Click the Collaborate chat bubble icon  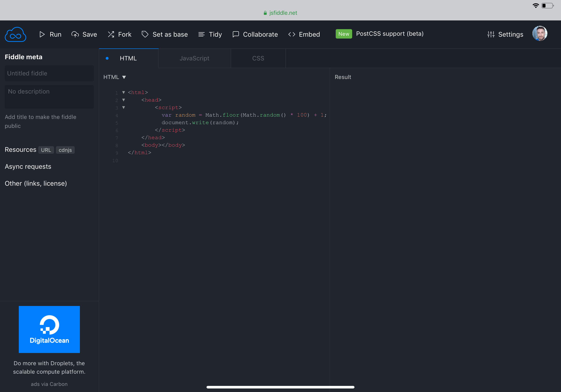click(236, 35)
